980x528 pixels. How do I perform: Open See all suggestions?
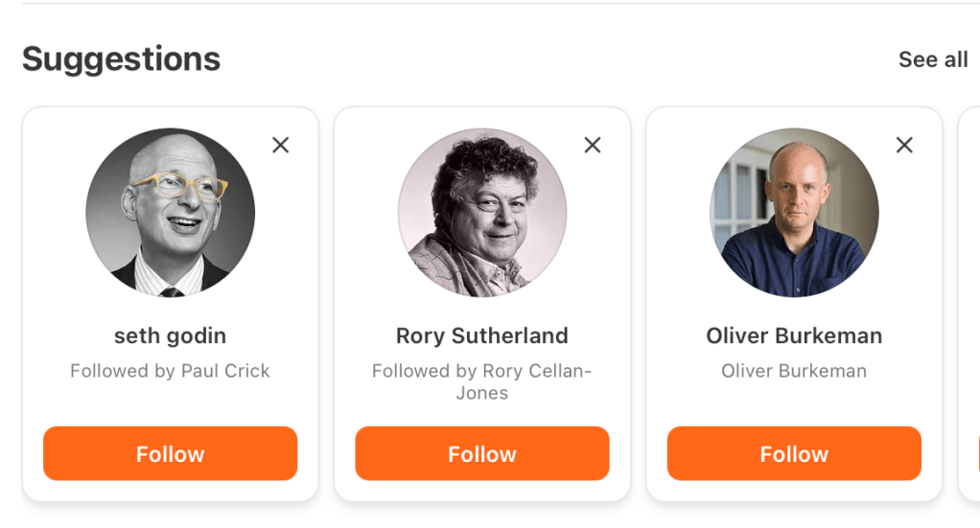pyautogui.click(x=932, y=59)
